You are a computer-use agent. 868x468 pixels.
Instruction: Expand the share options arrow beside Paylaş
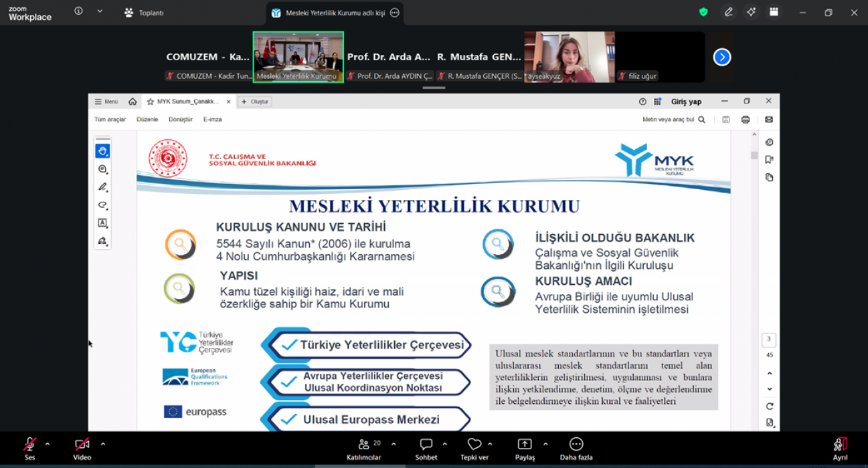(x=545, y=444)
